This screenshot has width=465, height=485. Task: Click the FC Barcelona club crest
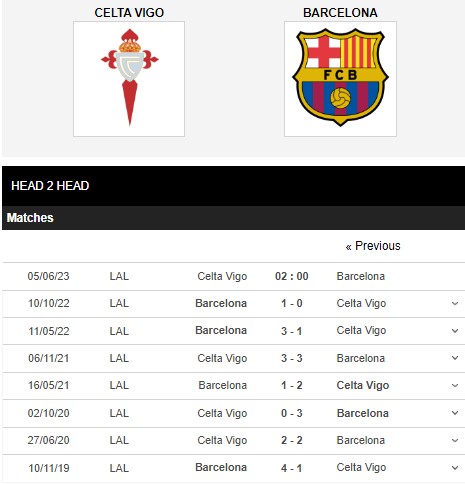click(x=340, y=79)
